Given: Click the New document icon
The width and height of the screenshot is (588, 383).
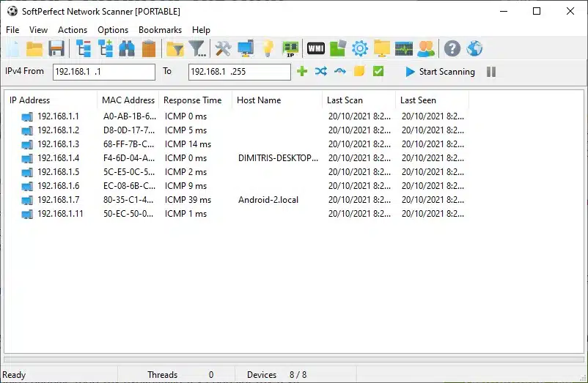Looking at the screenshot, I should point(12,49).
